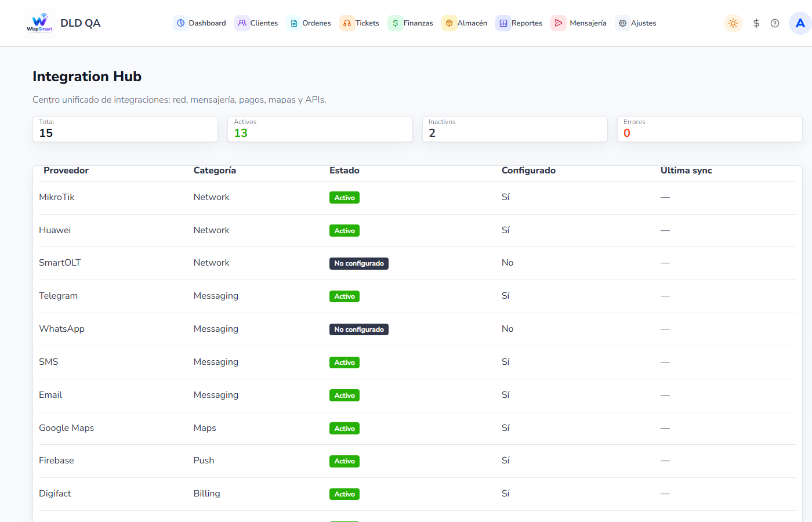This screenshot has height=522, width=812.
Task: Click the Telegram provider name
Action: 58,296
